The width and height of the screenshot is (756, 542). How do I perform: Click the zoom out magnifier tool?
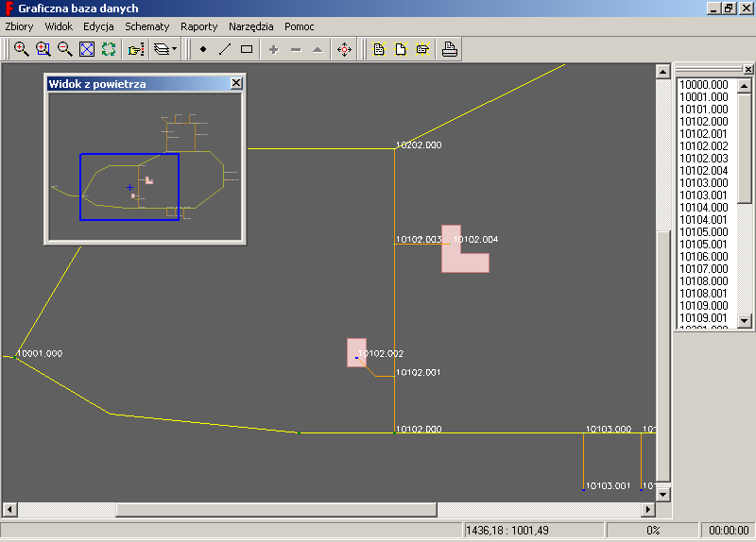(64, 49)
